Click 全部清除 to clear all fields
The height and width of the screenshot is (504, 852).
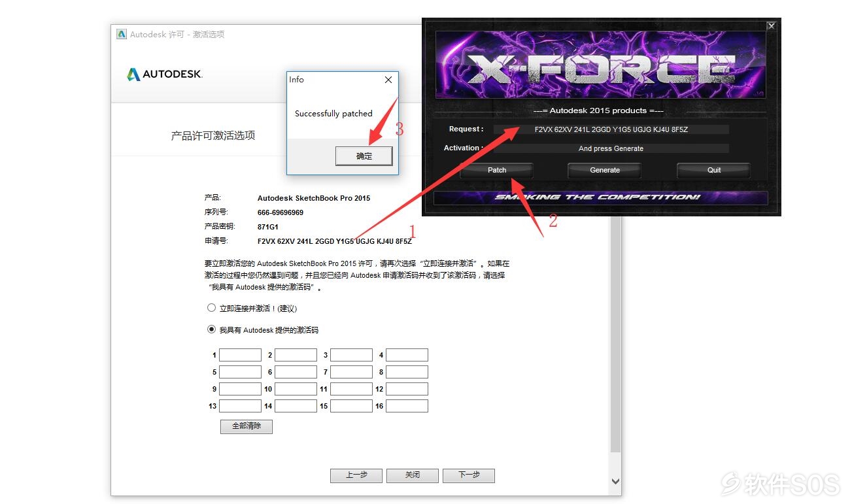247,426
